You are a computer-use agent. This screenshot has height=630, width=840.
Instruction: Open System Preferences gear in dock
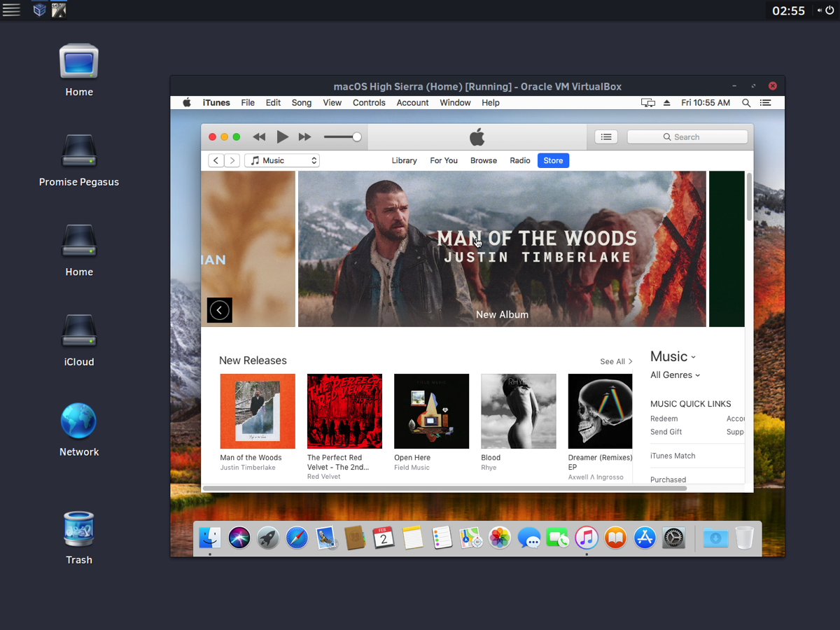tap(673, 538)
